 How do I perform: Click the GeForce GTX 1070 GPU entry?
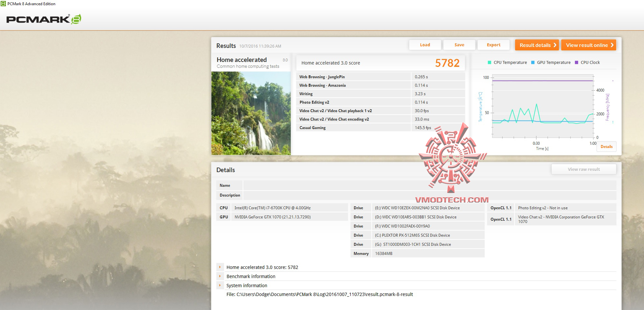[272, 217]
